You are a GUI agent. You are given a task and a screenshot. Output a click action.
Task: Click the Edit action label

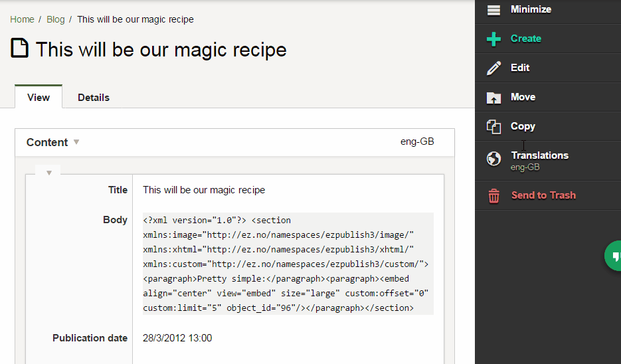pyautogui.click(x=520, y=68)
